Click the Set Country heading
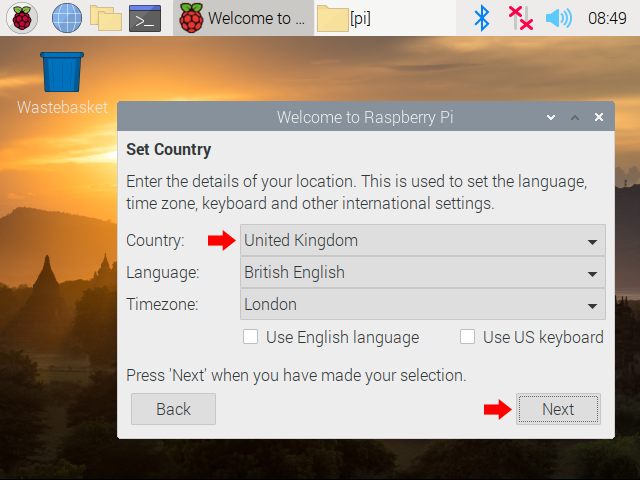The height and width of the screenshot is (480, 640). (169, 149)
